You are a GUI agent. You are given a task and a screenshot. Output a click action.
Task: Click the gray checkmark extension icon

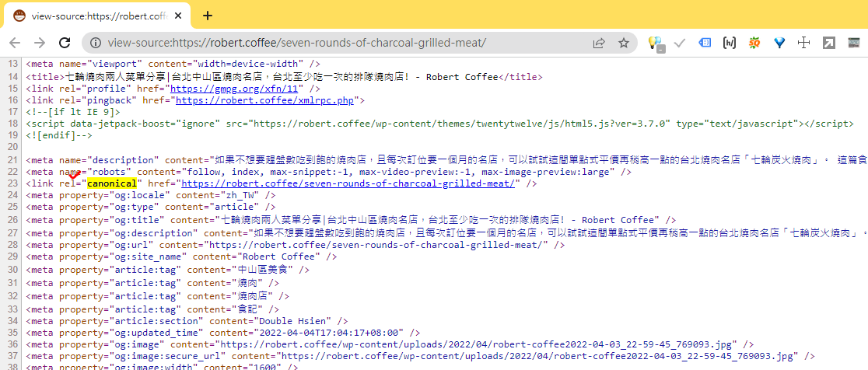[x=680, y=43]
